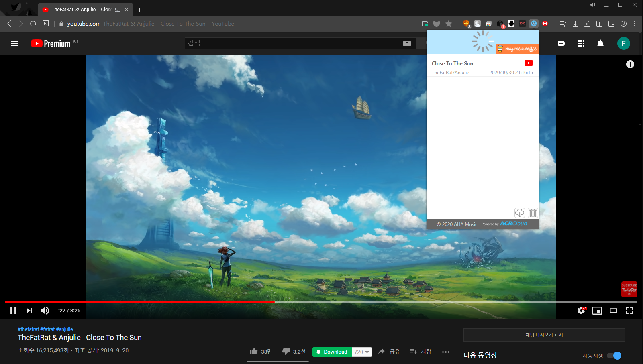This screenshot has height=364, width=643.
Task: Toggle the side panel icon
Action: click(x=611, y=24)
